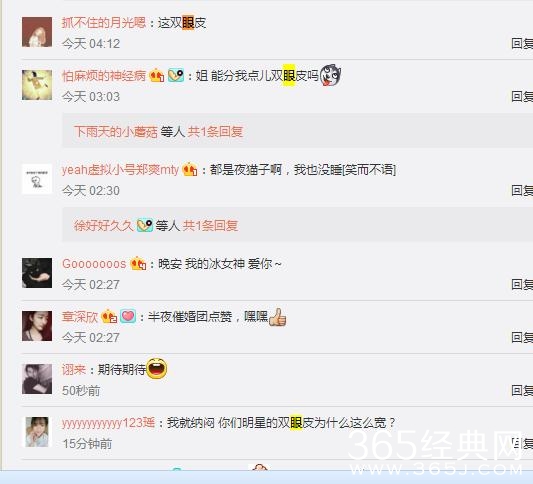Click the dark avatar of Gooooooos
533x484 pixels.
(37, 273)
